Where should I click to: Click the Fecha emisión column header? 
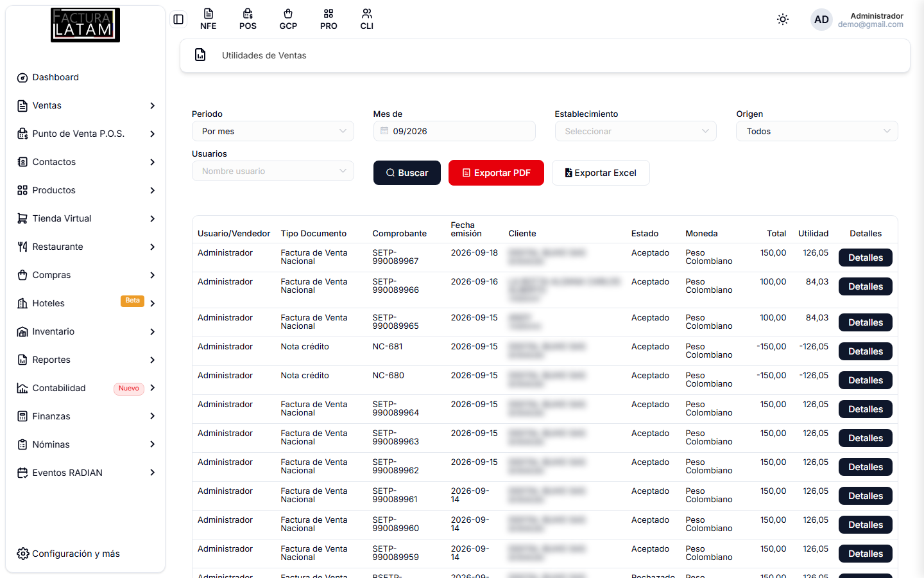(466, 229)
